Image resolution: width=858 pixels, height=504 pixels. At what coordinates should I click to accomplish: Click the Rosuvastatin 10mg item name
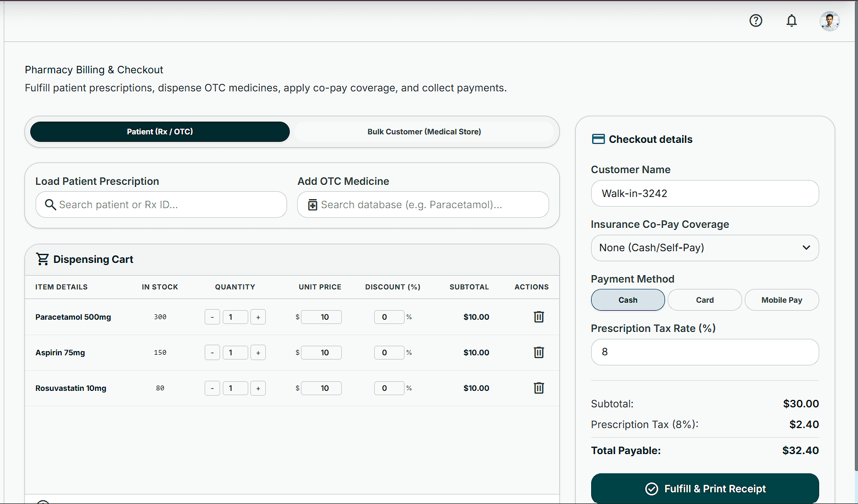pos(71,388)
